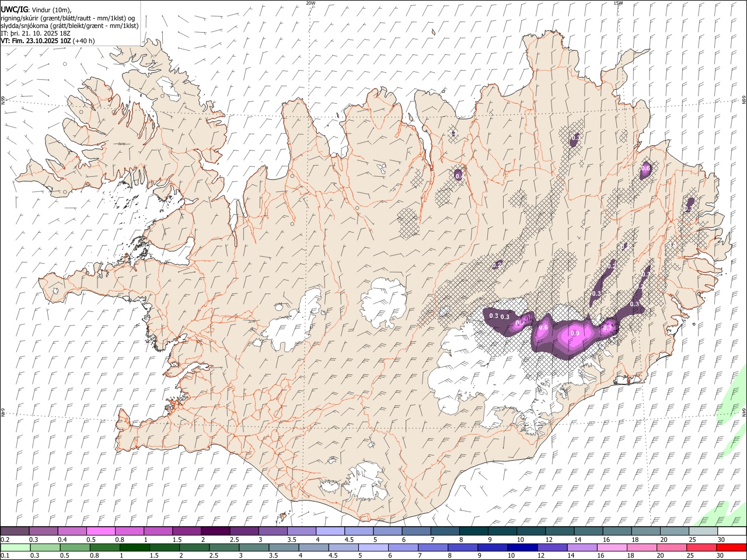Click the 'slydda/snjókoma' legend description line
747x560 pixels.
pos(69,26)
